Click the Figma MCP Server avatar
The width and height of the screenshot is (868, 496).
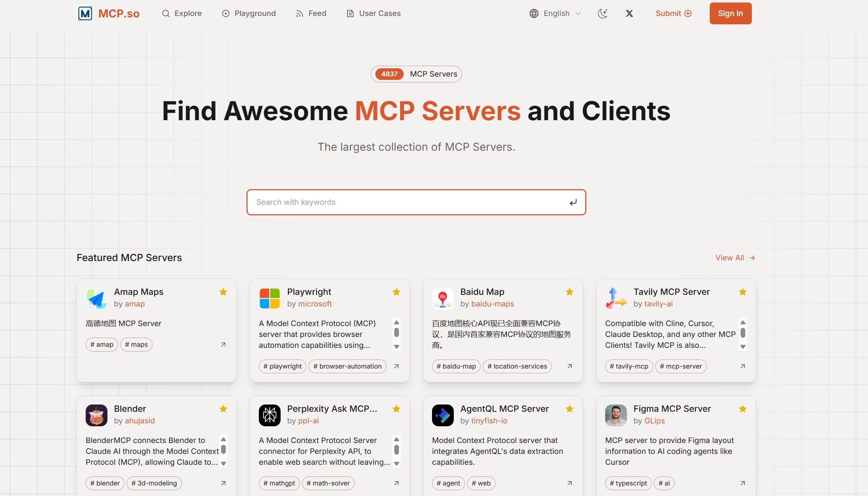616,415
